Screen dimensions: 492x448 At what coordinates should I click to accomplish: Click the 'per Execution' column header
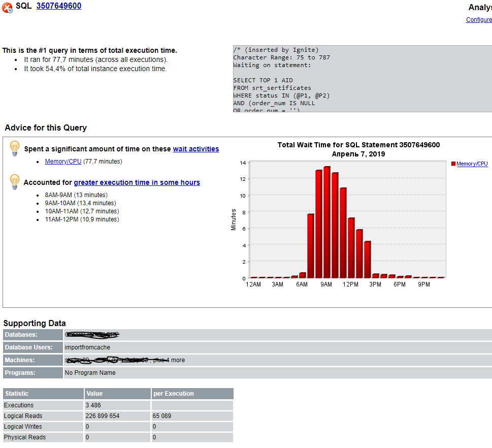coord(192,394)
